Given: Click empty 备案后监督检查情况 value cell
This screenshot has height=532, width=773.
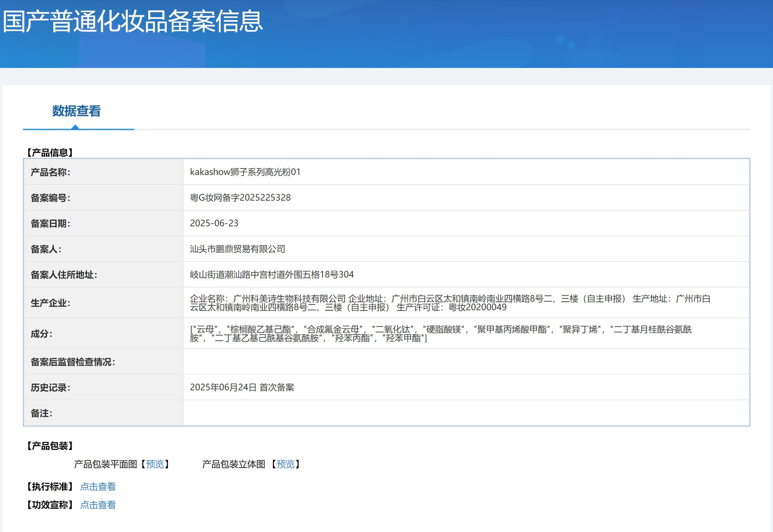Looking at the screenshot, I should click(x=466, y=362).
